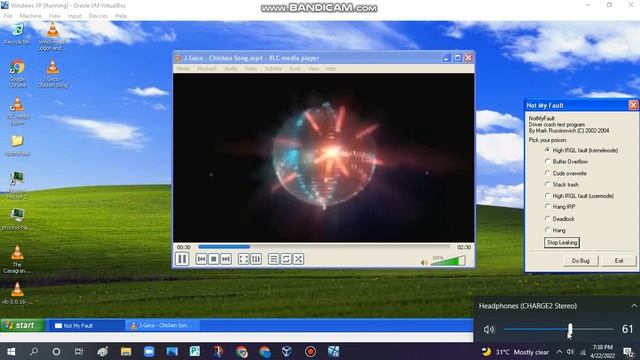Viewport: 640px width, 360px height.
Task: Show the VLC playlist
Action: (x=274, y=259)
